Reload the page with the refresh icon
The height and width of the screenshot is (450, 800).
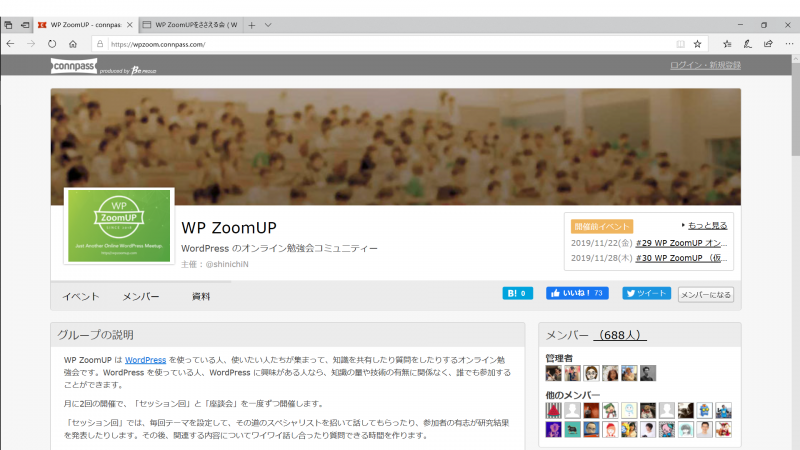click(x=52, y=44)
